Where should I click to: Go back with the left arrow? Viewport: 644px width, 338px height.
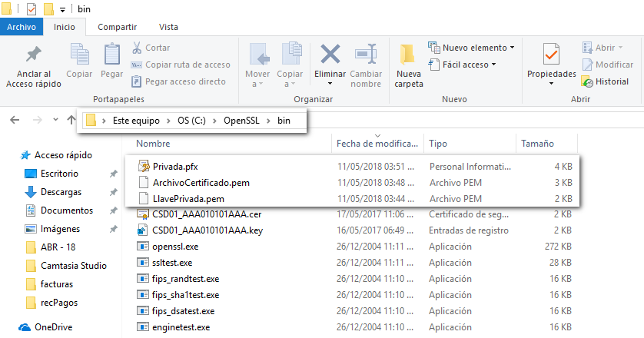pos(15,120)
